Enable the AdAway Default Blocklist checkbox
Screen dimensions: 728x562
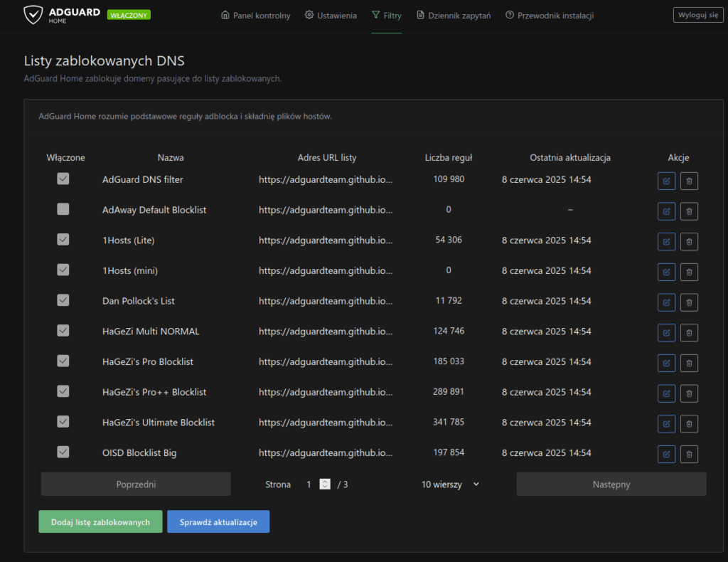point(63,209)
